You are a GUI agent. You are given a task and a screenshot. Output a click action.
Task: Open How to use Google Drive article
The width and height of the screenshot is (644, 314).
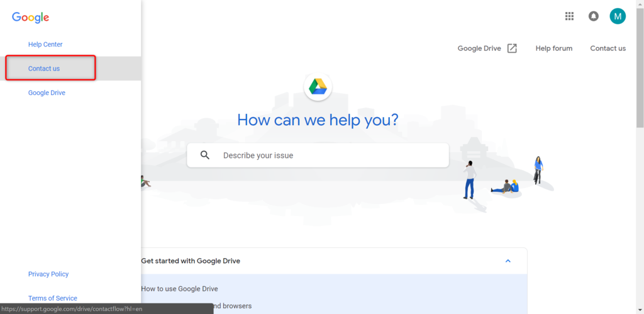(x=179, y=289)
